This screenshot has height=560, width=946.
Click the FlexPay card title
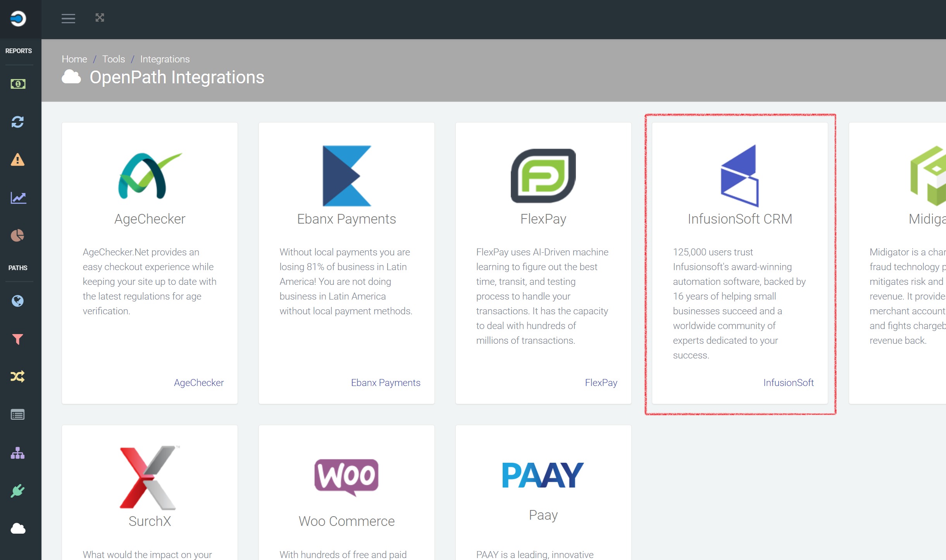[543, 219]
